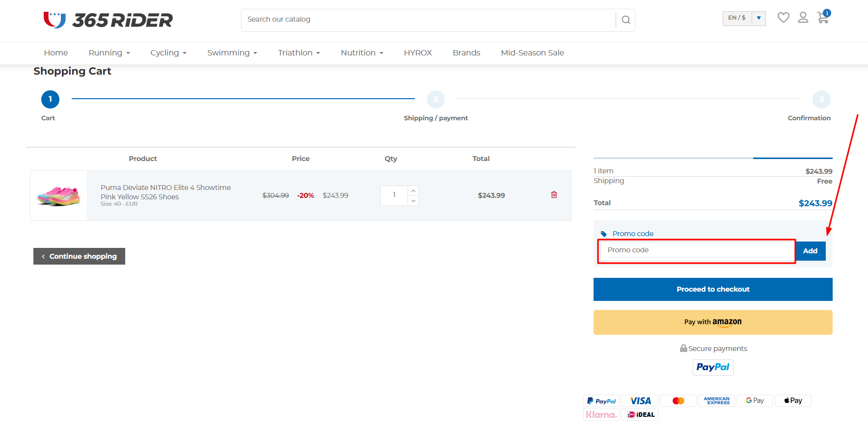
Task: Click Proceed to checkout
Action: tap(713, 289)
